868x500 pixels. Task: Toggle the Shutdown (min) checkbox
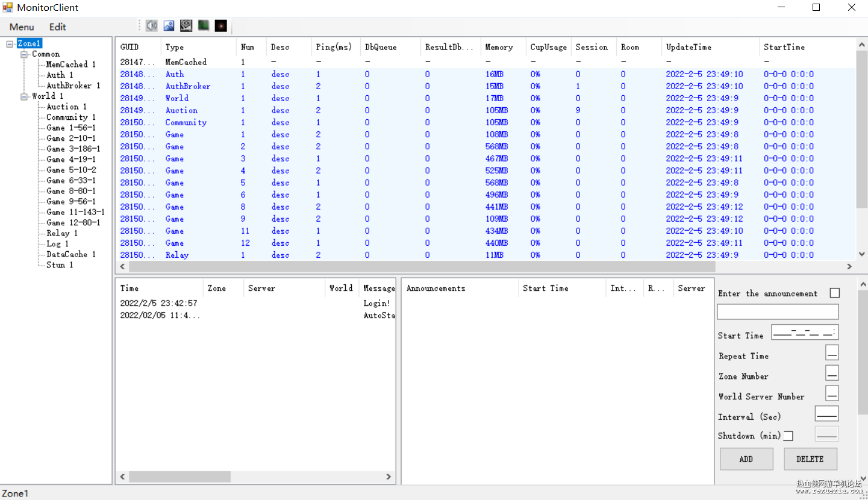(x=788, y=436)
